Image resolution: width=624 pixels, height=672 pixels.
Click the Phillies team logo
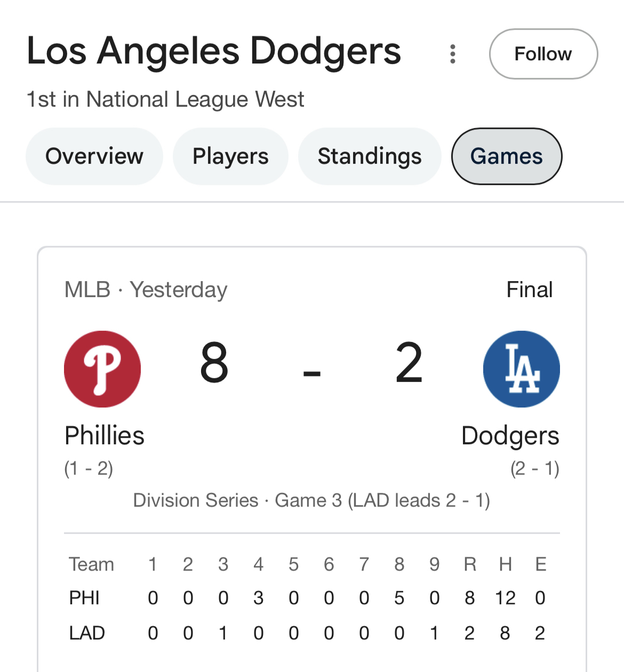(102, 369)
